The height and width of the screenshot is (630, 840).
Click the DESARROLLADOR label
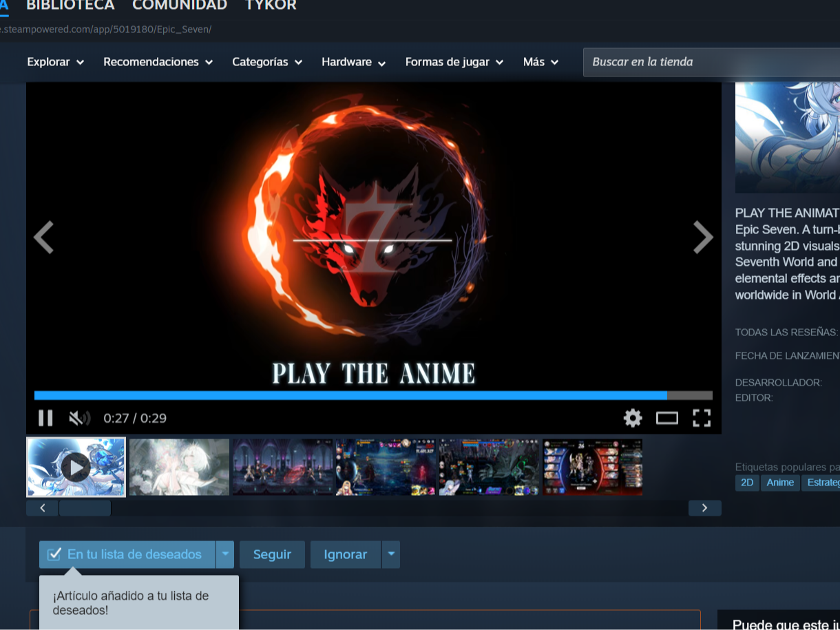(779, 382)
